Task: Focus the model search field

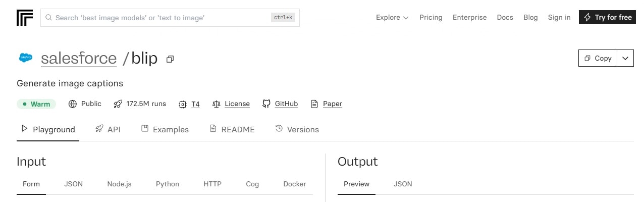Action: coord(170,18)
